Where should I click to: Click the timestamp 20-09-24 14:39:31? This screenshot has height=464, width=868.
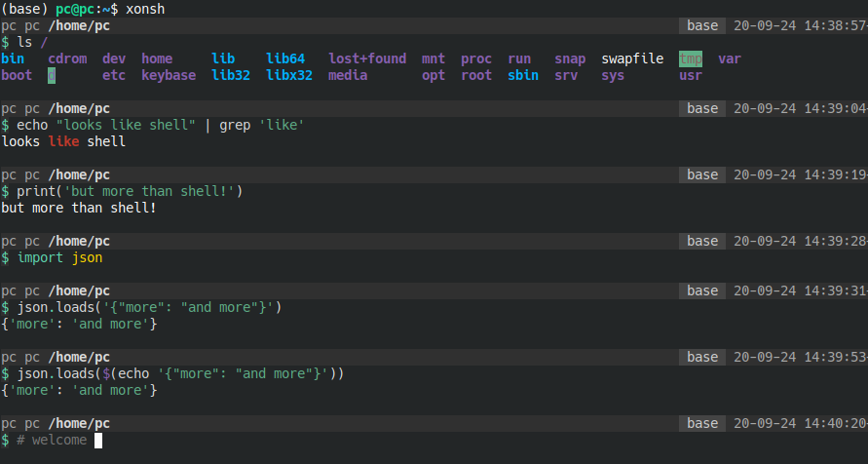click(801, 291)
